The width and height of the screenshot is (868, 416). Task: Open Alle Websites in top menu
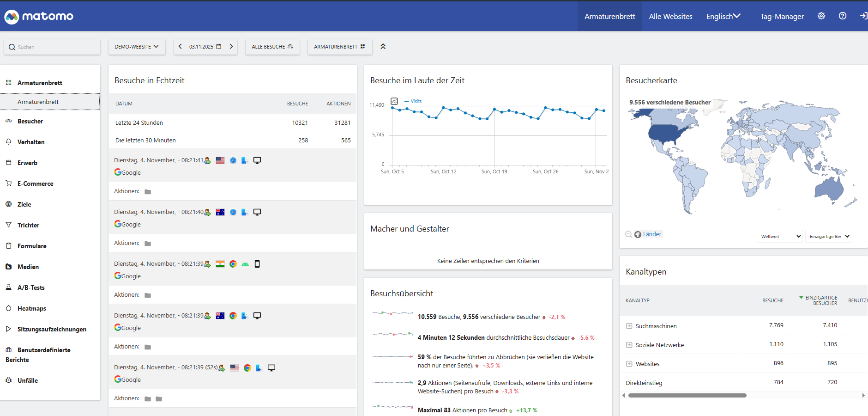[670, 16]
